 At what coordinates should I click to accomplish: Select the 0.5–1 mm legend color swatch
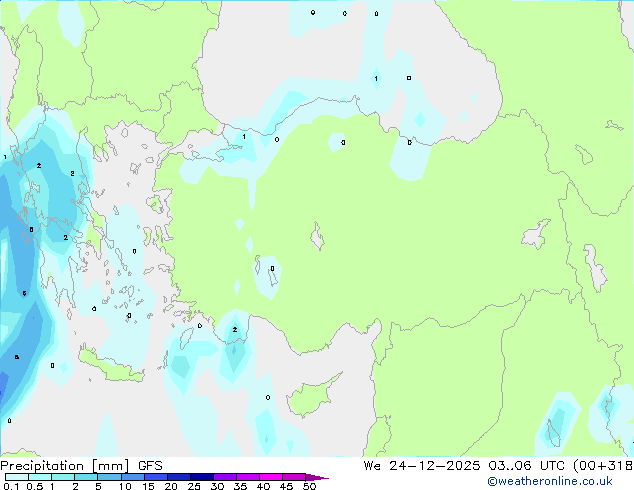coord(40,477)
